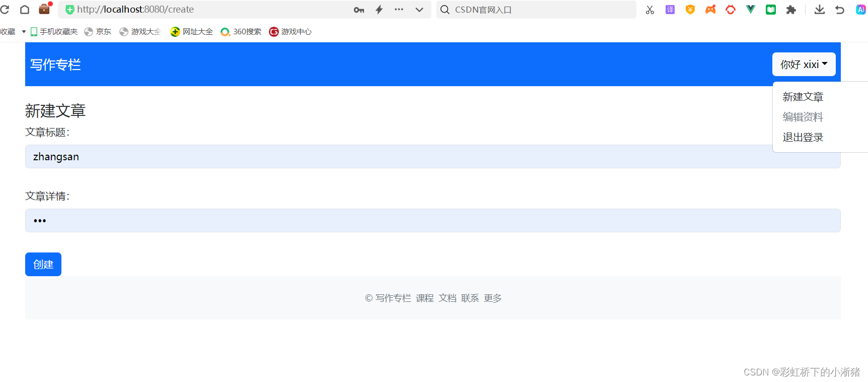Expand the address bar dropdown chevron
Viewport: 868px width, 382px height.
click(x=419, y=10)
